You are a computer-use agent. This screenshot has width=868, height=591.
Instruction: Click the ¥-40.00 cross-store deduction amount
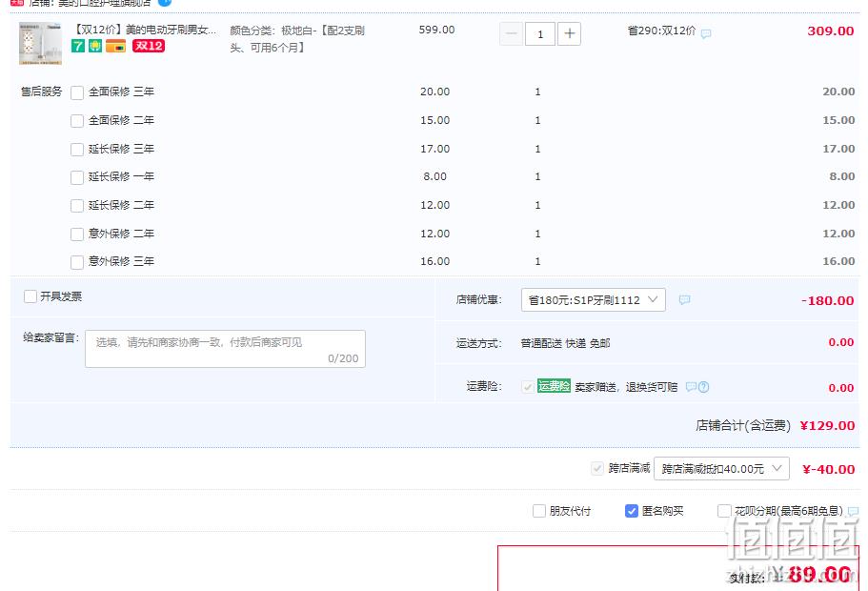[x=829, y=469]
